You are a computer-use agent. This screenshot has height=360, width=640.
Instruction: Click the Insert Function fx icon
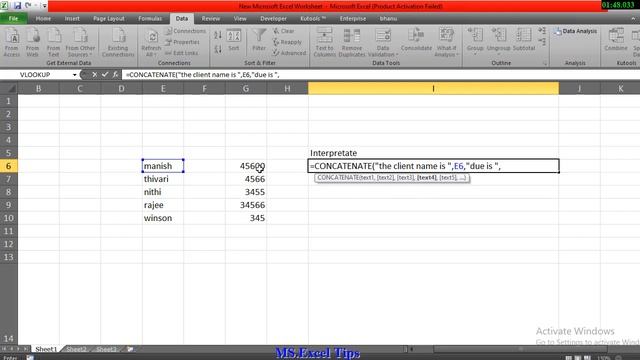[116, 75]
